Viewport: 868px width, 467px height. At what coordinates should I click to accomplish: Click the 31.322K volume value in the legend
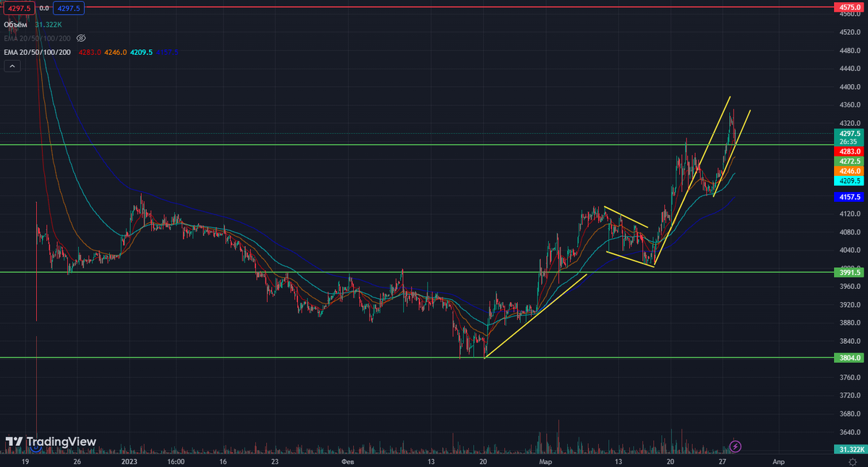(48, 24)
